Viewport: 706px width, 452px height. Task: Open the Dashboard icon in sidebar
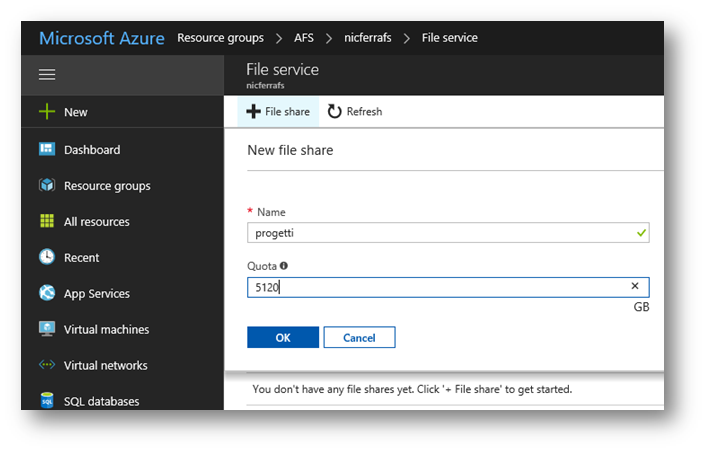[x=47, y=149]
